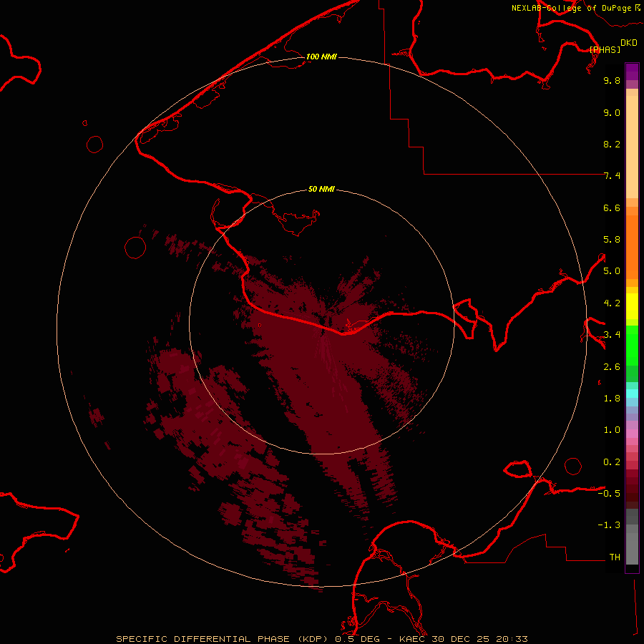Click the purple swatch atop the color bar
Screen dimensions: 644x644
pos(632,72)
